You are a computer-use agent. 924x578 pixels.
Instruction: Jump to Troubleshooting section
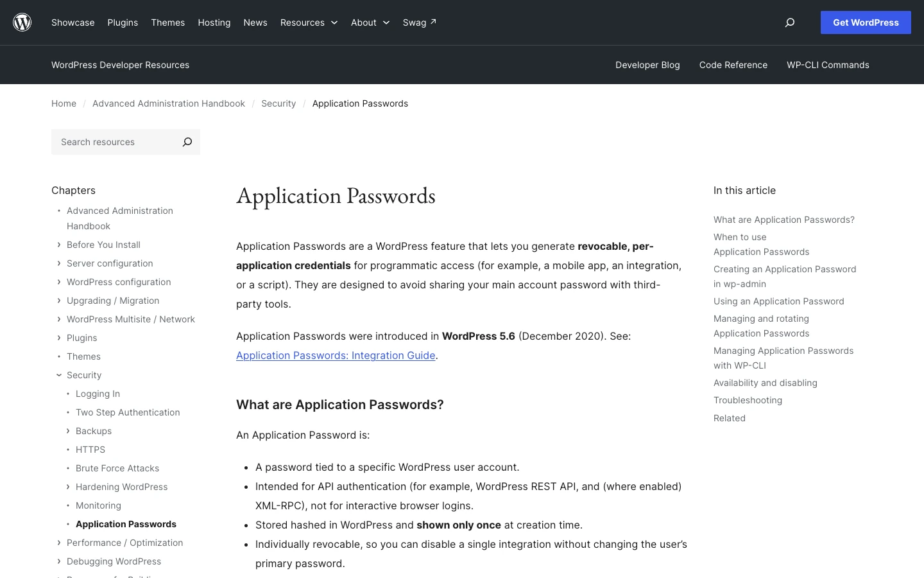coord(748,400)
